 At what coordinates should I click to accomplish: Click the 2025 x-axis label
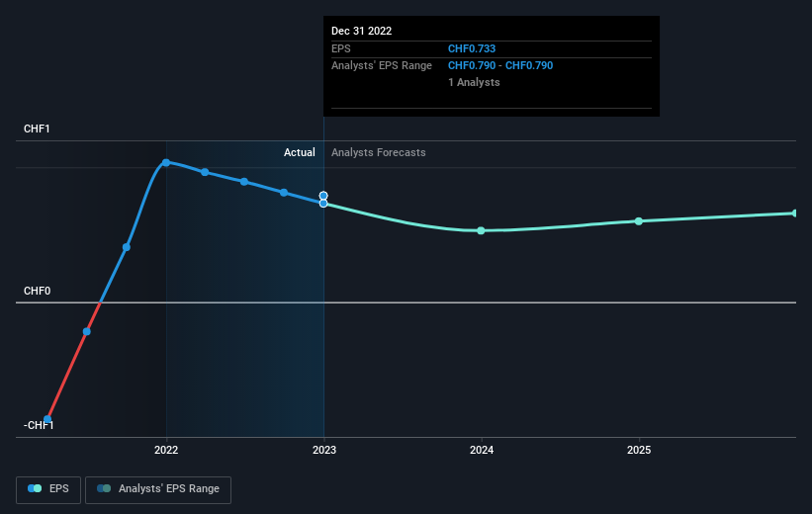[639, 450]
